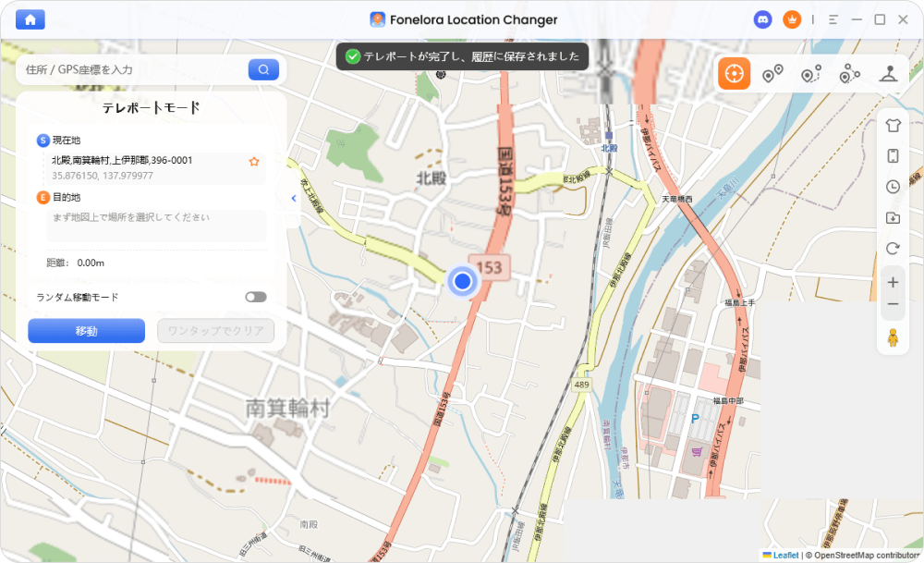This screenshot has width=924, height=563.
Task: Go to the Home screen button
Action: point(30,19)
